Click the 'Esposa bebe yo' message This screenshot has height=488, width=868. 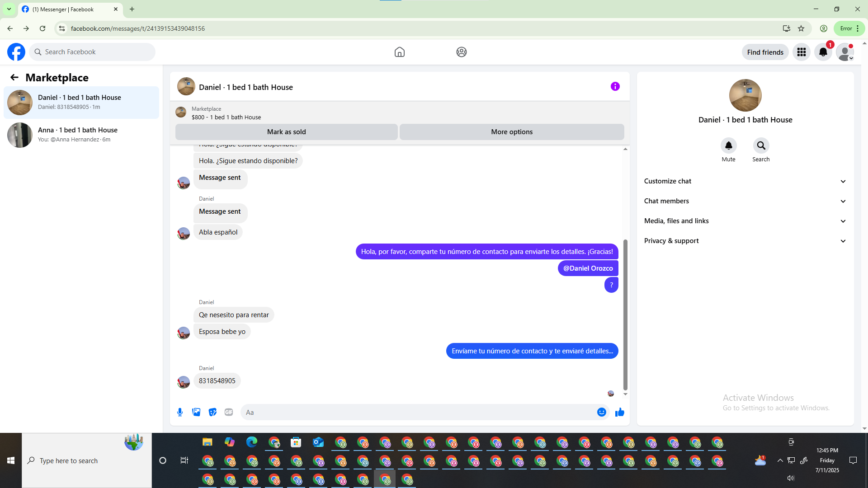pos(222,332)
